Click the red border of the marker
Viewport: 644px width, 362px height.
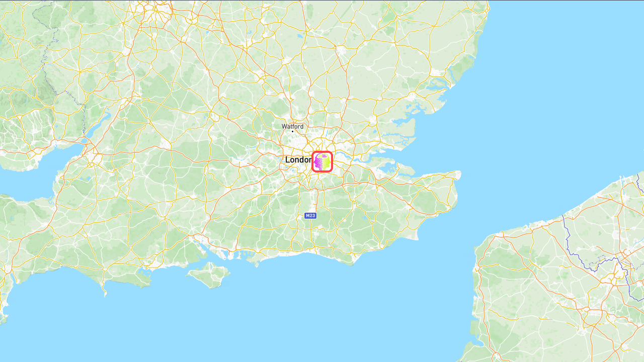pyautogui.click(x=312, y=161)
